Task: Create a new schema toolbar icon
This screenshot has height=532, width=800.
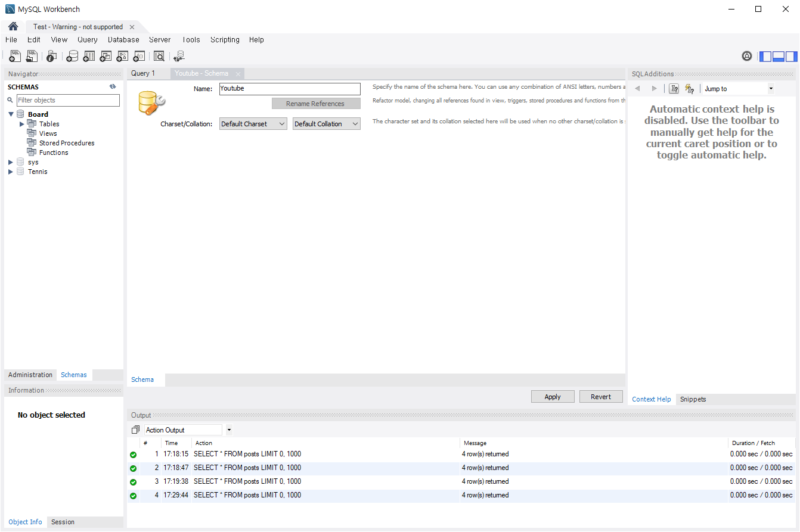Action: [72, 56]
